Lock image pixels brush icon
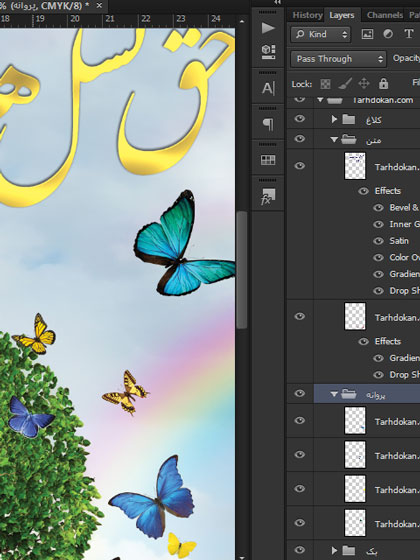420x560 pixels. (345, 84)
